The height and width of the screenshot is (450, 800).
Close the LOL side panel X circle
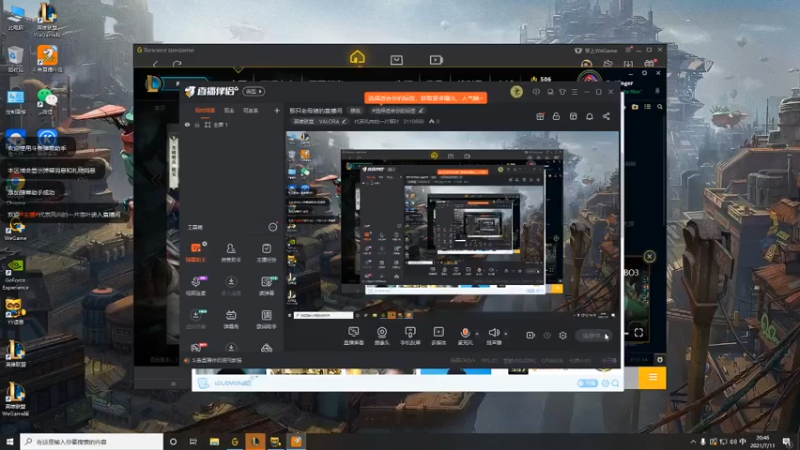click(649, 256)
